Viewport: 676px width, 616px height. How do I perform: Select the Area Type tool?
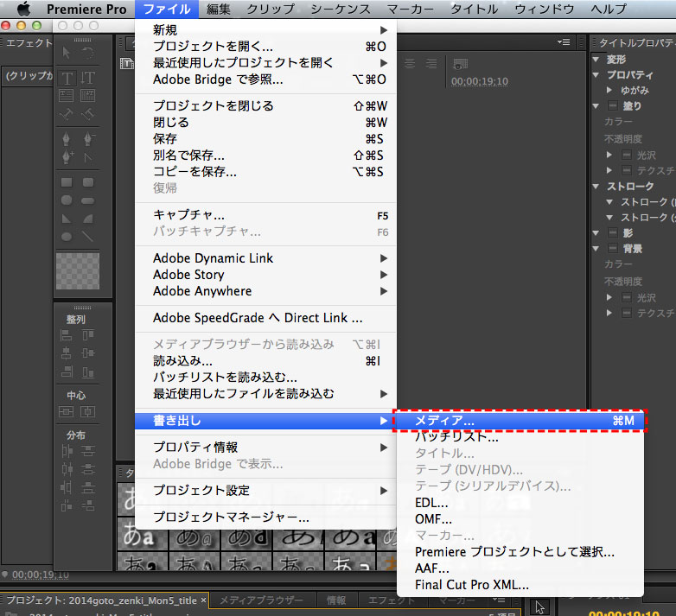click(66, 96)
